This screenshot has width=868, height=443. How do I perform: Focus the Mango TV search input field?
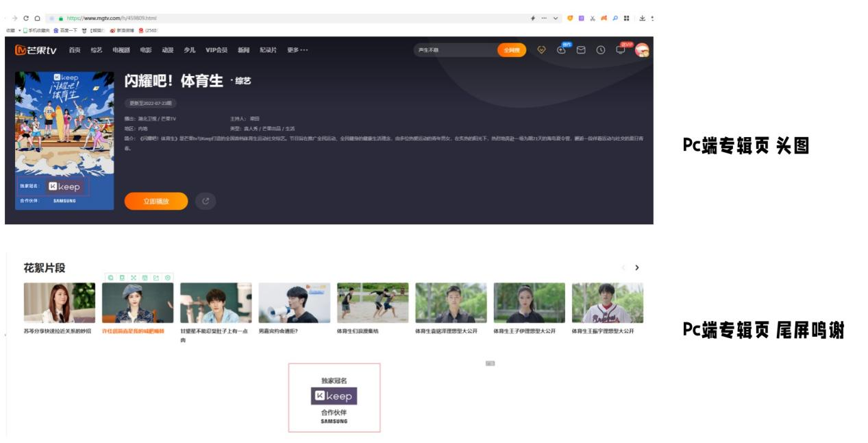coord(454,50)
